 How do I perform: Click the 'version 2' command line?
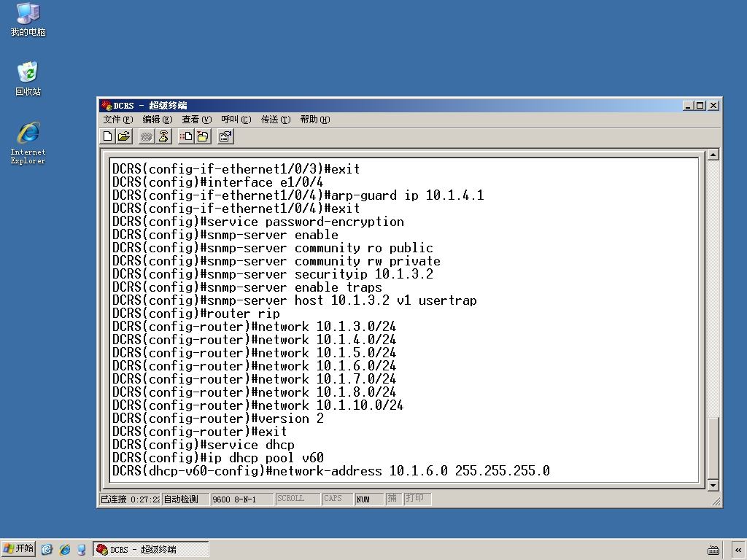[217, 419]
